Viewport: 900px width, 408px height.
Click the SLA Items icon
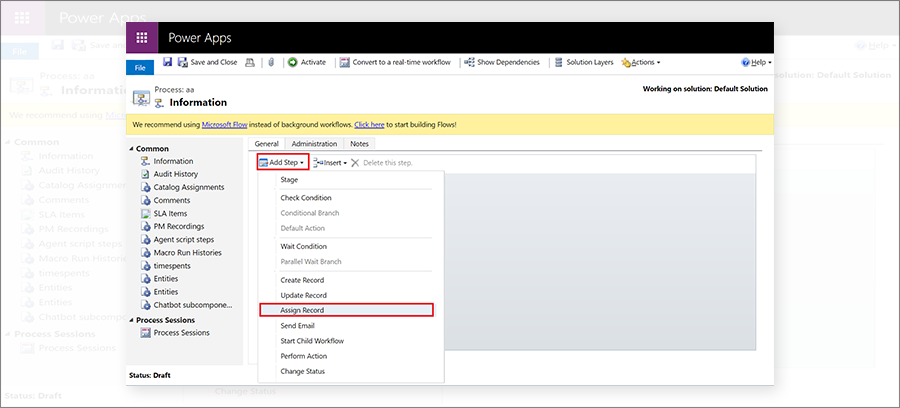click(145, 213)
